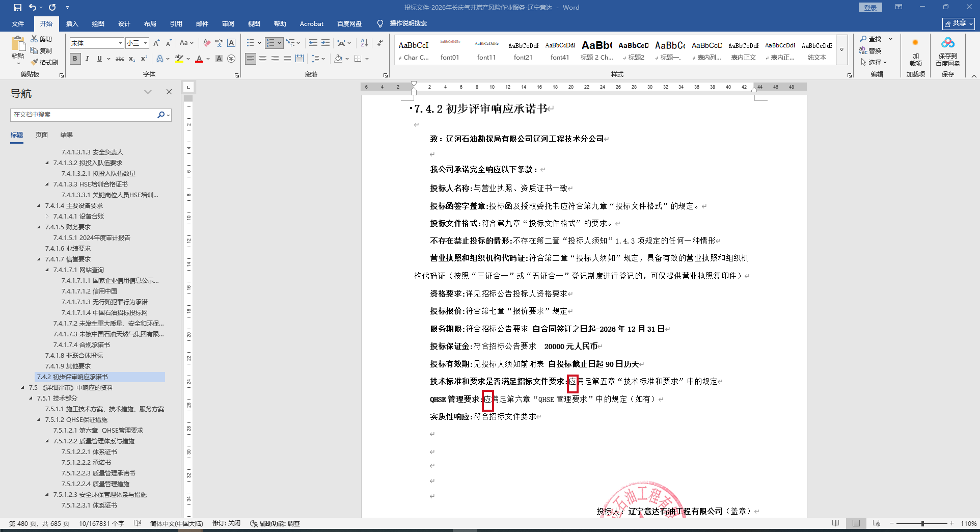
Task: Toggle Underline formatting
Action: click(x=99, y=59)
